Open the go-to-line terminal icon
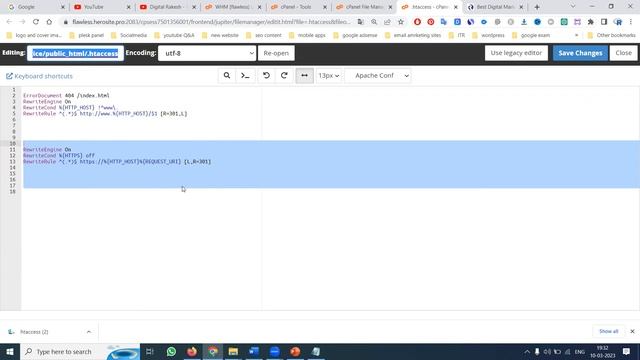Screen dimensions: 640x360 pyautogui.click(x=245, y=76)
